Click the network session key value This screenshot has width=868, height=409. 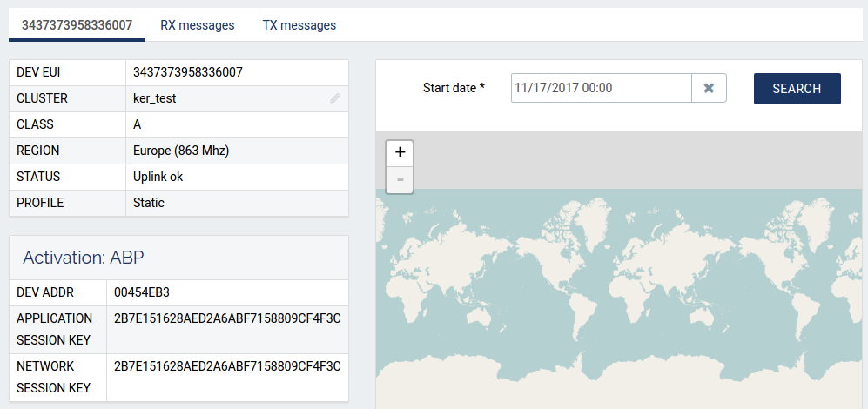(x=227, y=366)
